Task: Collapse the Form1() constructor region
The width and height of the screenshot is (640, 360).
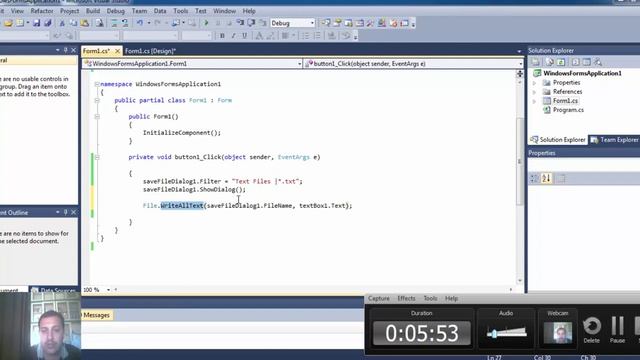Action: (x=97, y=116)
